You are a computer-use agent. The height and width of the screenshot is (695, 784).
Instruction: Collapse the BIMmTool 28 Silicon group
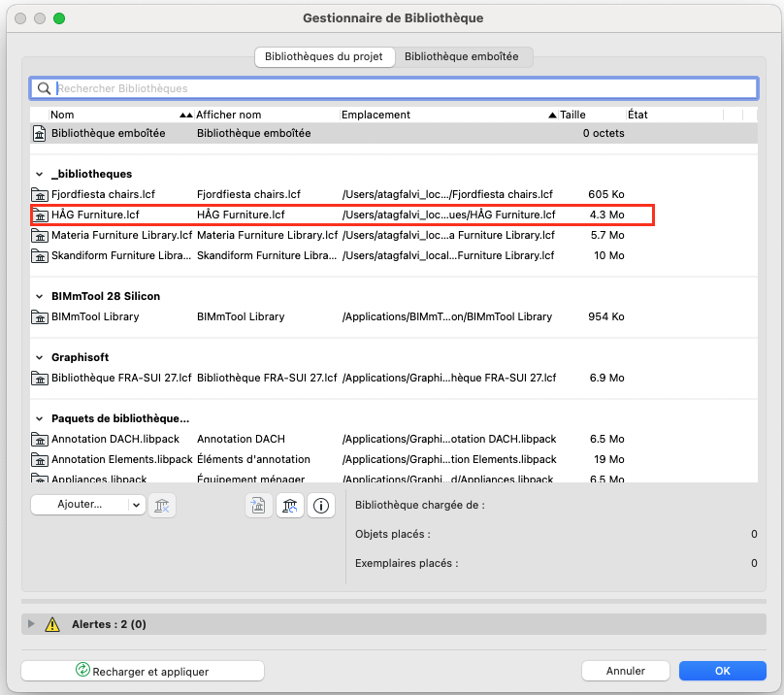[40, 296]
